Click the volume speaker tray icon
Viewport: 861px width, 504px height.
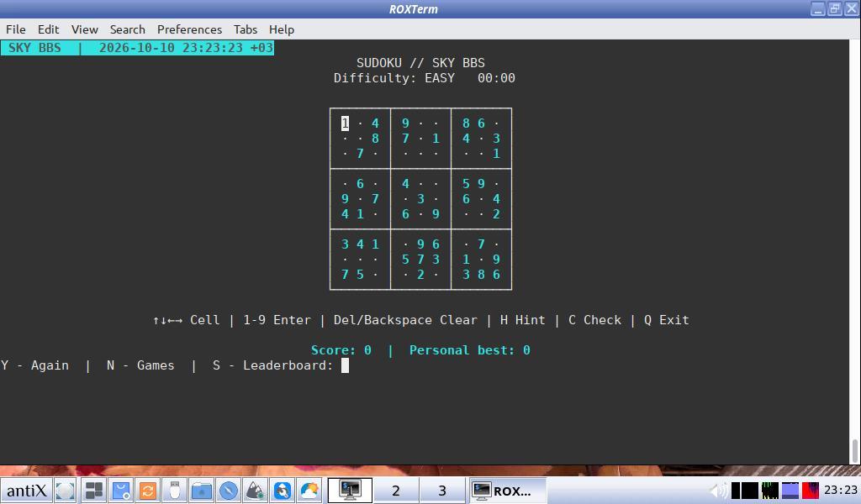pos(717,491)
